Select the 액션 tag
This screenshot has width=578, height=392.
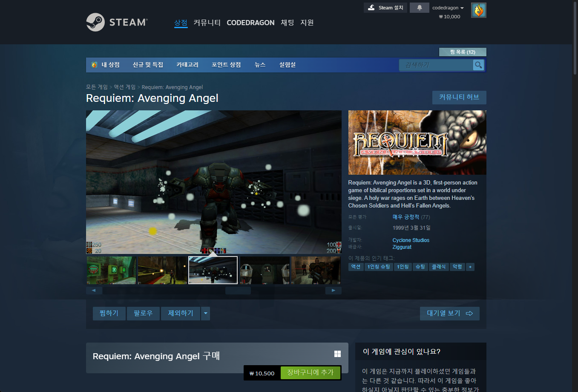[x=356, y=267]
